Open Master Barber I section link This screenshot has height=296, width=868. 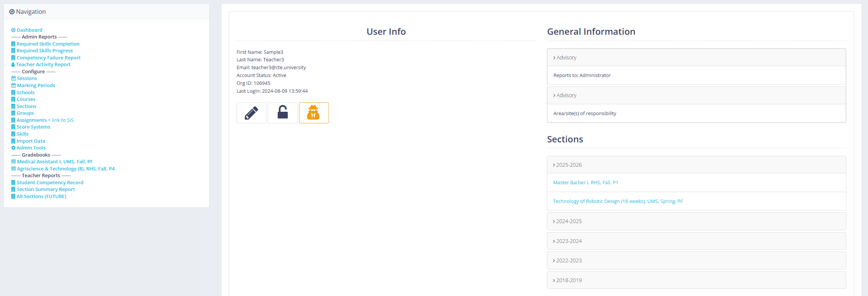point(585,183)
